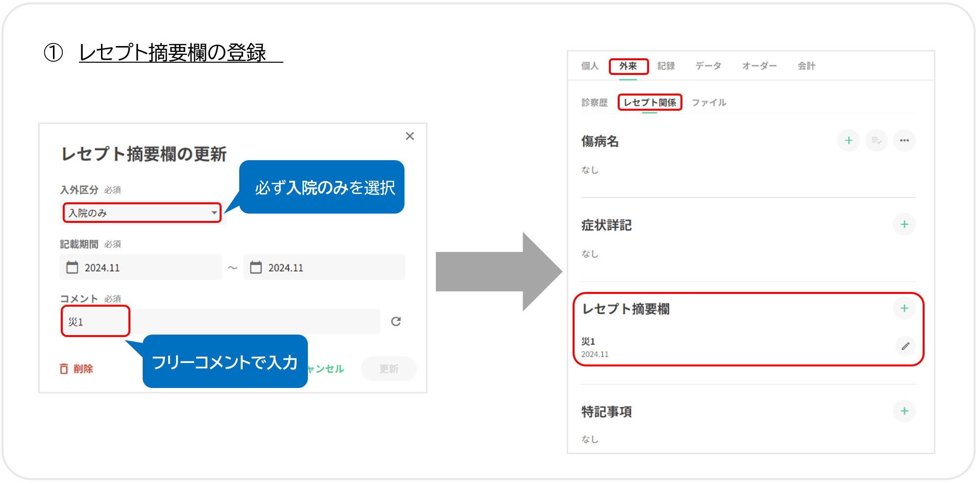Click the 症状詳記 section heading
The height and width of the screenshot is (484, 980).
click(606, 225)
